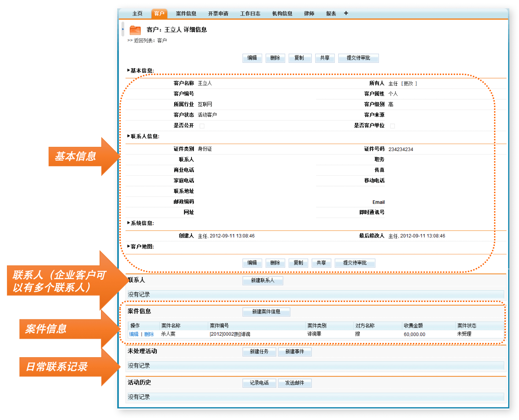
Task: Collapse the 联系人信息 section
Action: 129,136
